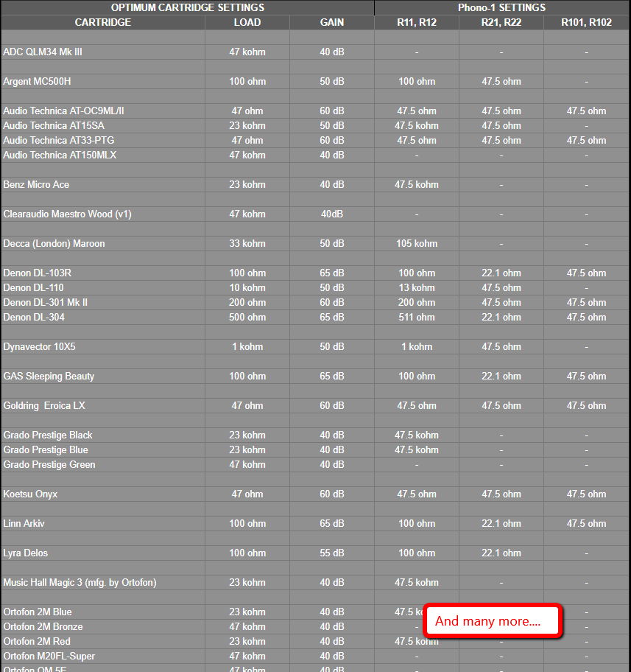
Task: Select the Dynavector 10X5 cartridge name
Action: pyautogui.click(x=39, y=347)
